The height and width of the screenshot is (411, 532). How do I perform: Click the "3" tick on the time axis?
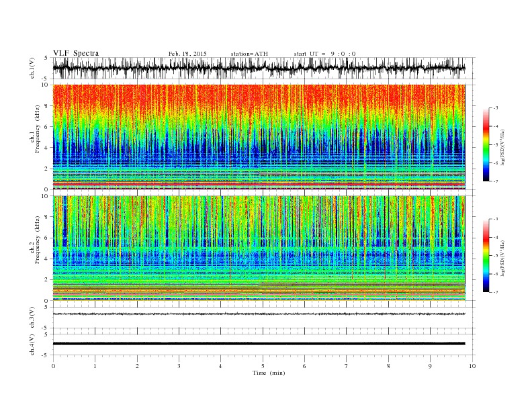(x=179, y=366)
